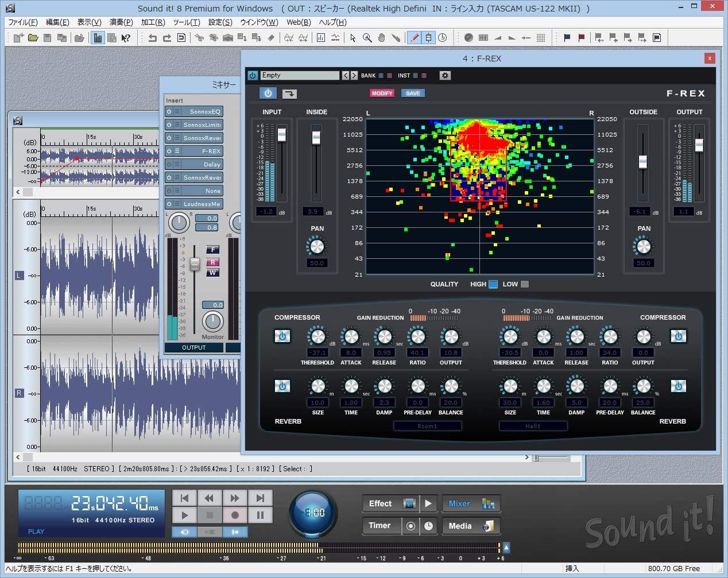Open the Room1 reverb type dropdown
The width and height of the screenshot is (728, 578).
coord(427,426)
